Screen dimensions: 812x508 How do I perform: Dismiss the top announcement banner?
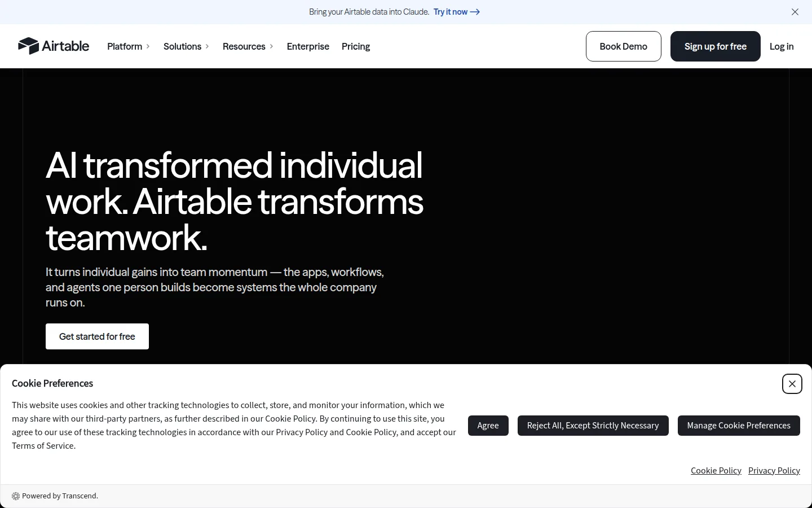point(795,12)
